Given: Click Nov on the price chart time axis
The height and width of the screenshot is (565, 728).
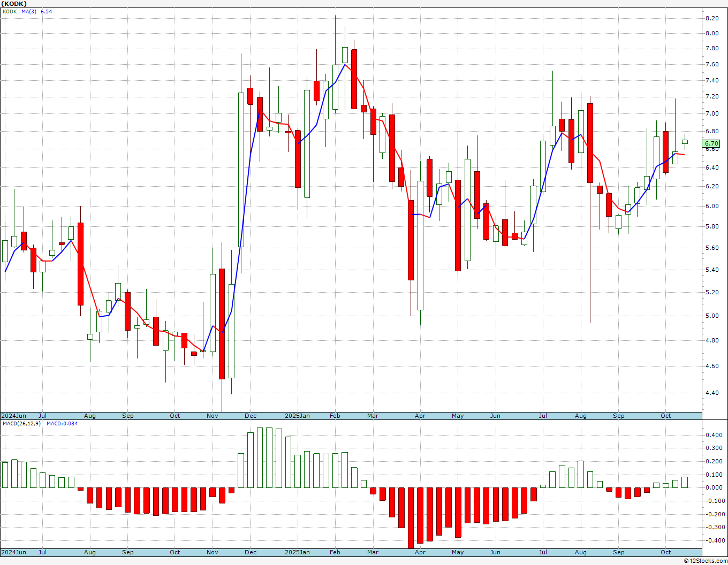Looking at the screenshot, I should [x=213, y=416].
